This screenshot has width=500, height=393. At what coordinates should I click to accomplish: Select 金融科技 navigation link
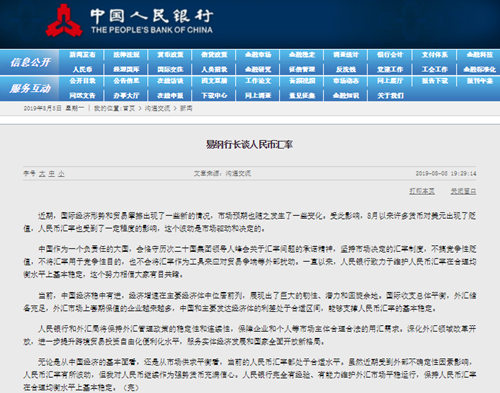480,55
